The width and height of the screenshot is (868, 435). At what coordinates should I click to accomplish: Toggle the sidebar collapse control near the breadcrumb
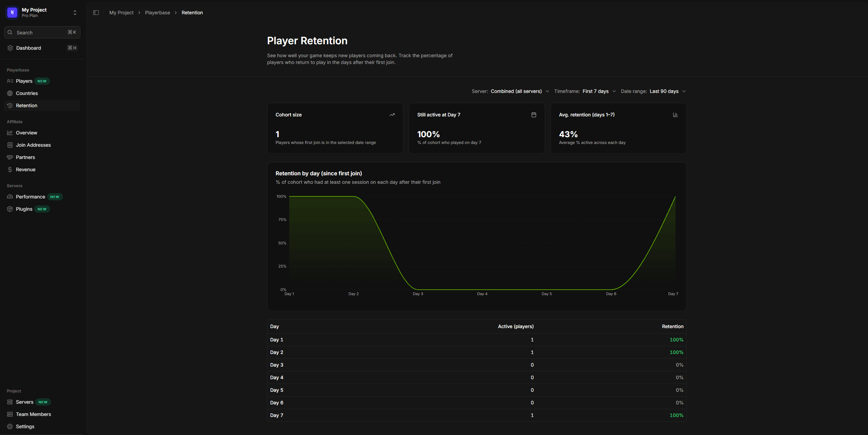[x=96, y=12]
